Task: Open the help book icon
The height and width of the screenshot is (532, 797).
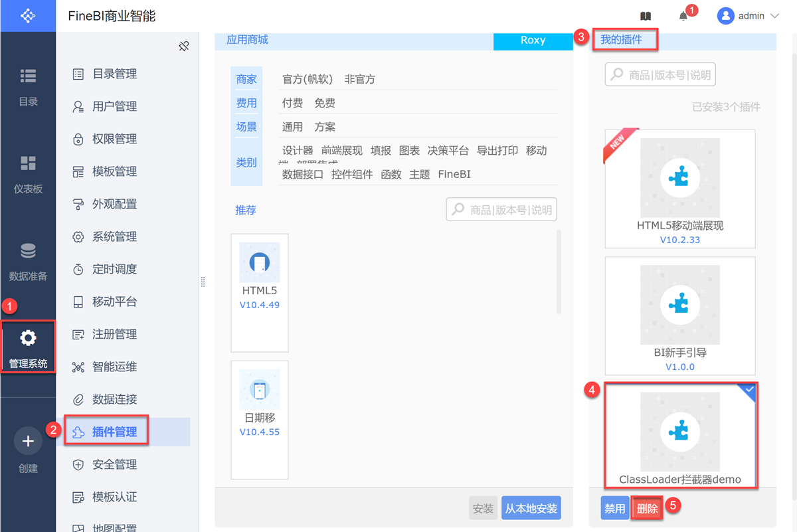Action: tap(646, 16)
